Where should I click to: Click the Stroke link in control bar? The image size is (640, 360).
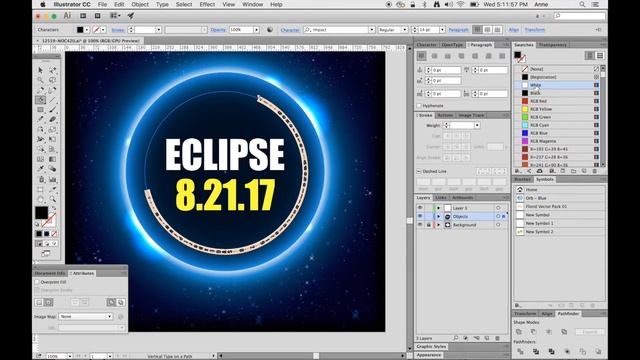[118, 30]
